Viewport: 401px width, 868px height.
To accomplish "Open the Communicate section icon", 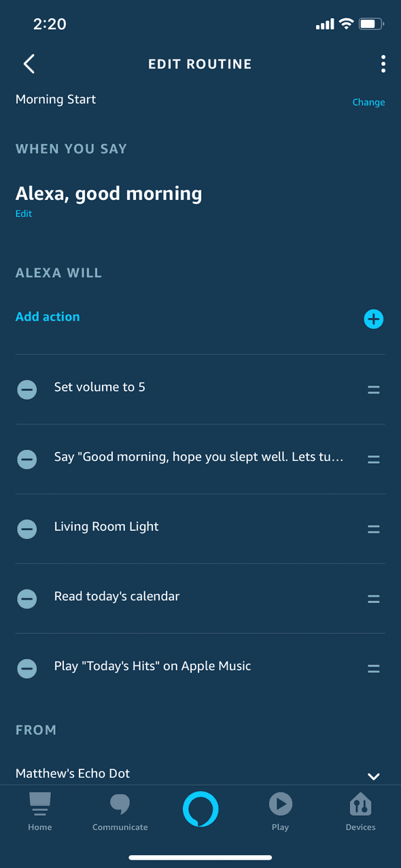I will click(120, 805).
